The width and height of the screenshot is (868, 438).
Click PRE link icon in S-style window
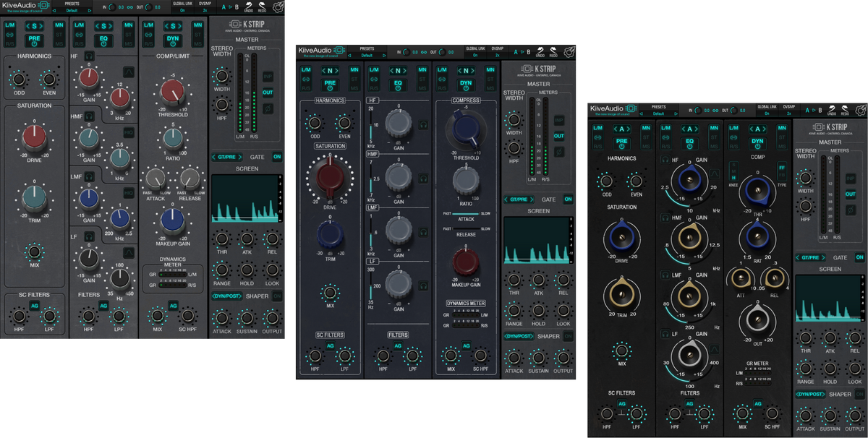(9, 35)
